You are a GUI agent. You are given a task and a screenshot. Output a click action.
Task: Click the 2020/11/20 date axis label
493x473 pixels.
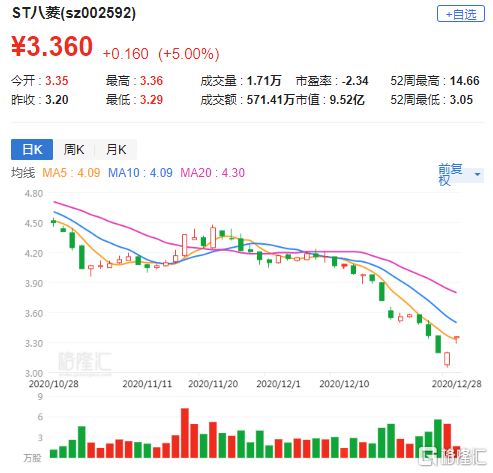[x=213, y=384]
